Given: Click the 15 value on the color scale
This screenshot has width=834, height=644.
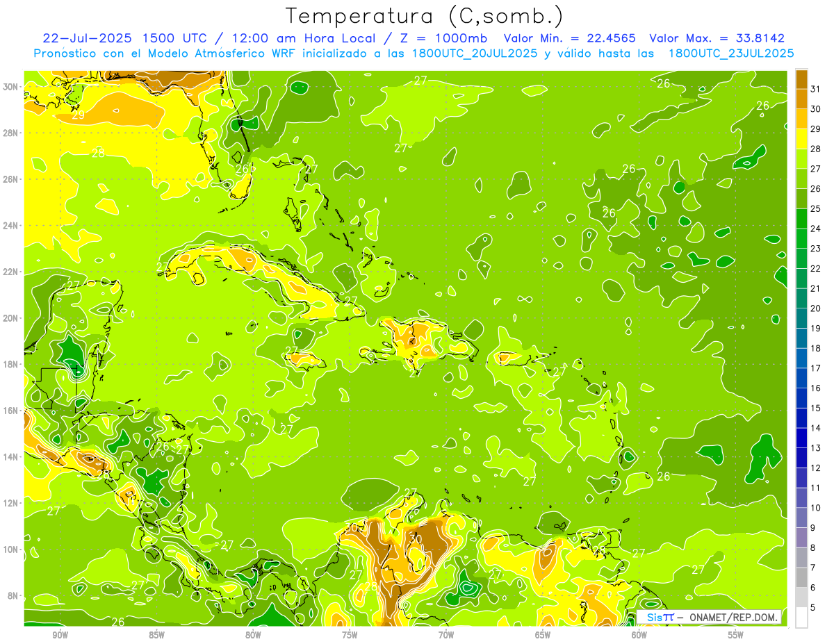Looking at the screenshot, I should 816,408.
